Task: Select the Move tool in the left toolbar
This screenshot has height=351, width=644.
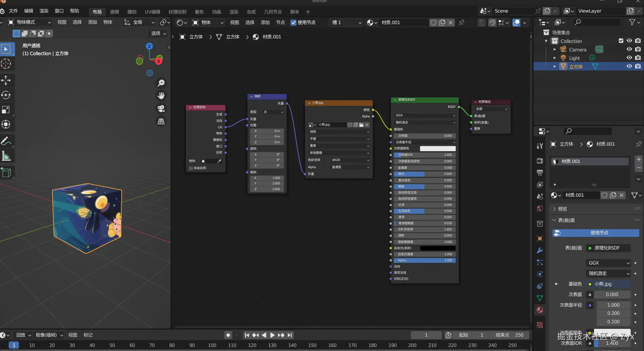Action: tap(6, 80)
